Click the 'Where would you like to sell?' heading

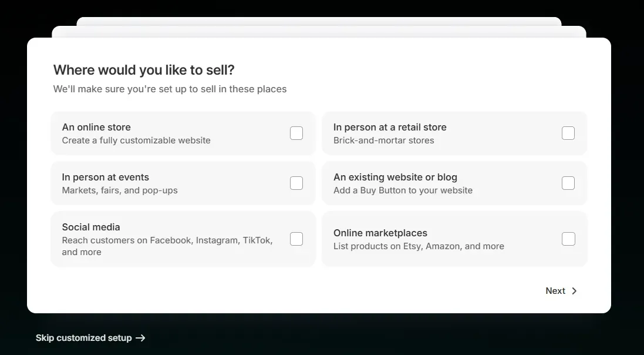[143, 69]
